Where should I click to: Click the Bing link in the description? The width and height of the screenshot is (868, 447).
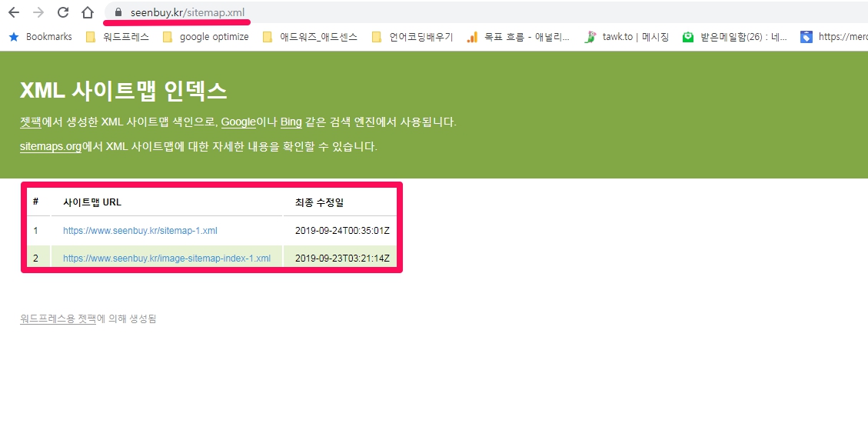291,122
